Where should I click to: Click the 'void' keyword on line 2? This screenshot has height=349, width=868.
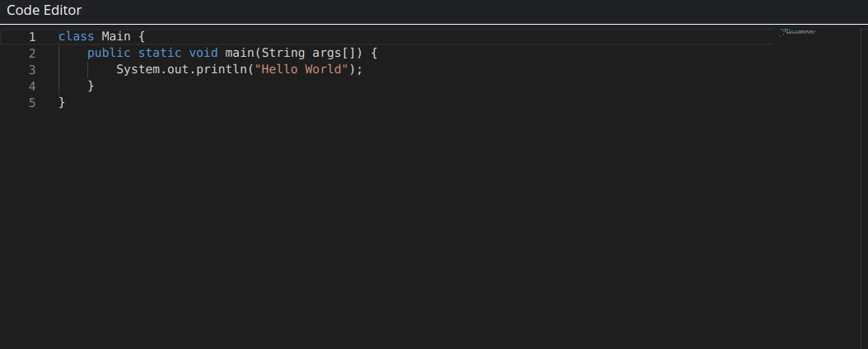pyautogui.click(x=203, y=54)
